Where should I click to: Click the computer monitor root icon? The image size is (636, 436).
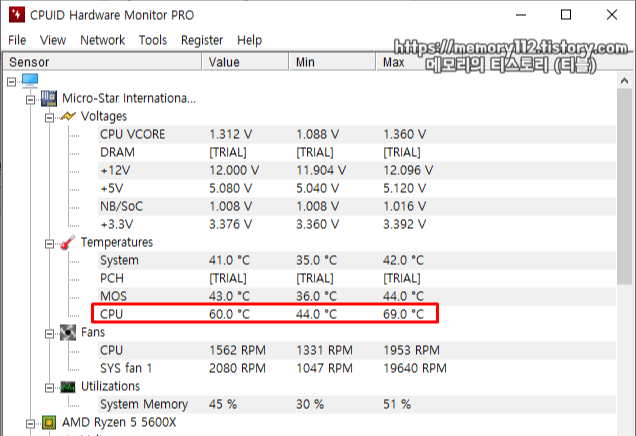tap(30, 80)
